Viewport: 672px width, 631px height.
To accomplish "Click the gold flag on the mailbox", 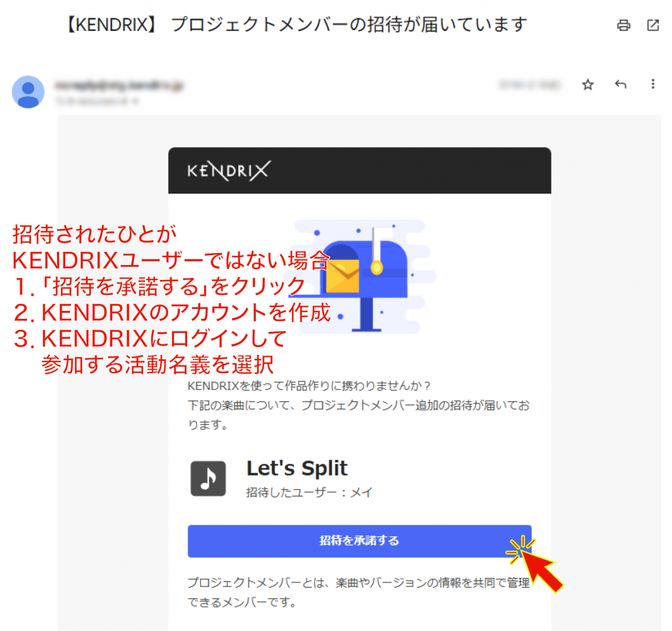I will coord(376,266).
